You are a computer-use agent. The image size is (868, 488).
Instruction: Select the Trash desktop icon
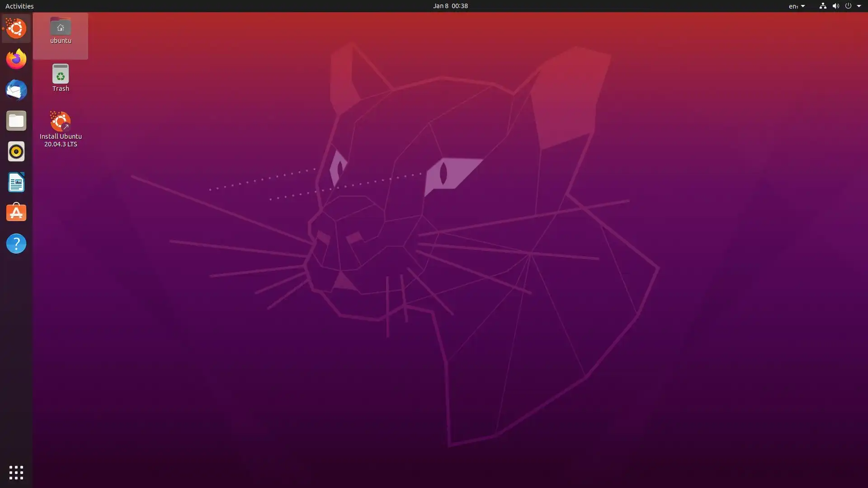click(60, 77)
